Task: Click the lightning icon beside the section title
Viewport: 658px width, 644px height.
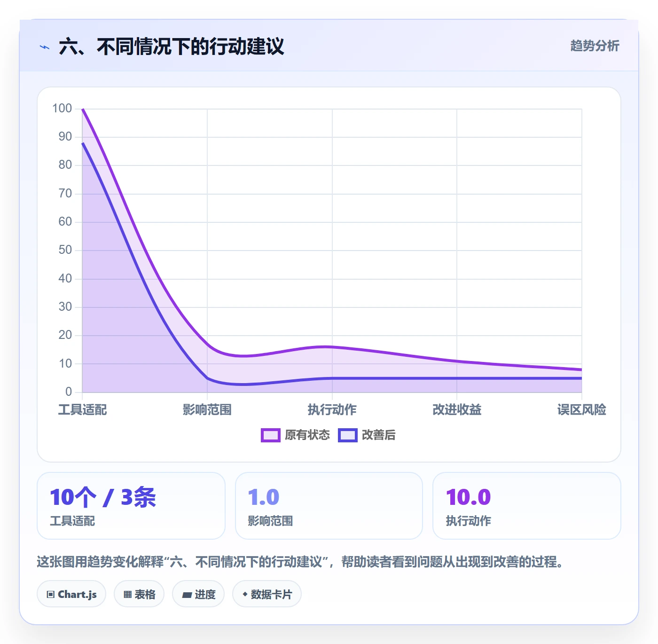Action: coord(45,47)
